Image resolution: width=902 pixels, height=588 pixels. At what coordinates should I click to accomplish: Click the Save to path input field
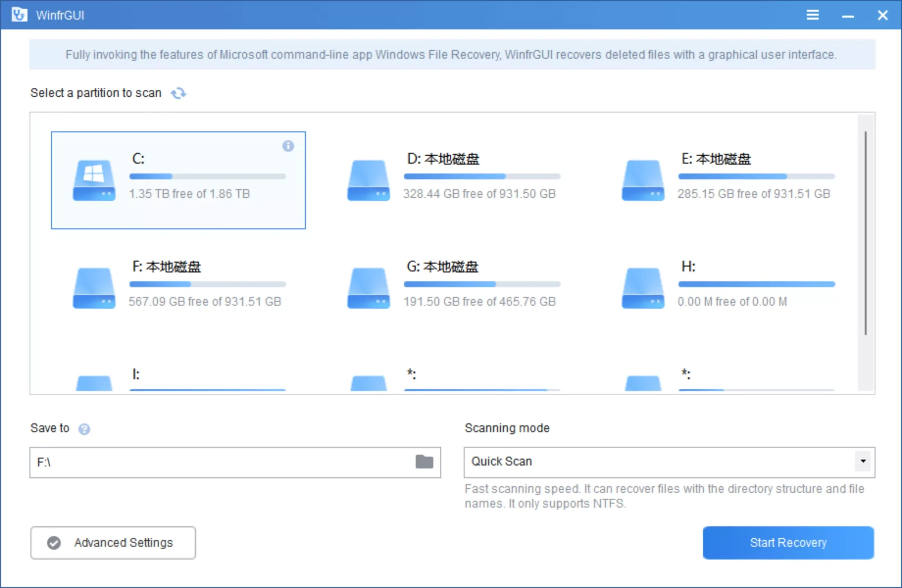221,462
